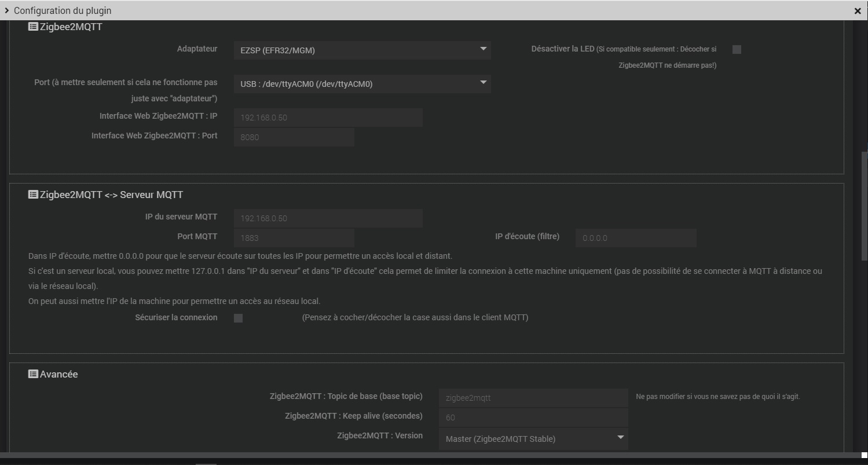The image size is (868, 465).
Task: Click the Interface Web port 8080 field
Action: click(294, 137)
